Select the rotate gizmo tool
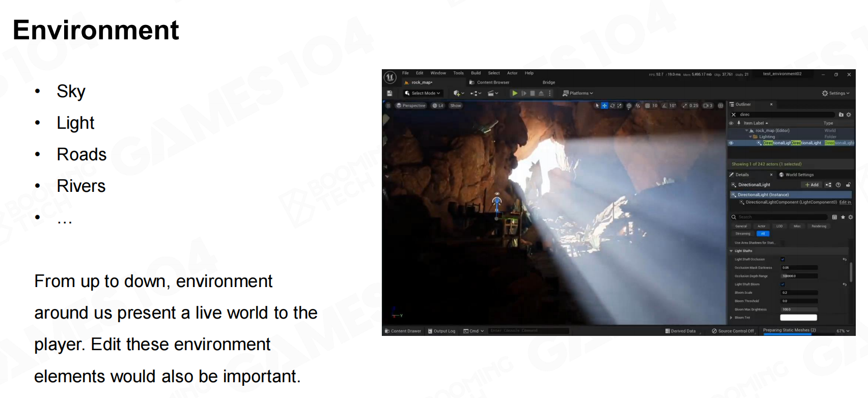 (x=612, y=106)
